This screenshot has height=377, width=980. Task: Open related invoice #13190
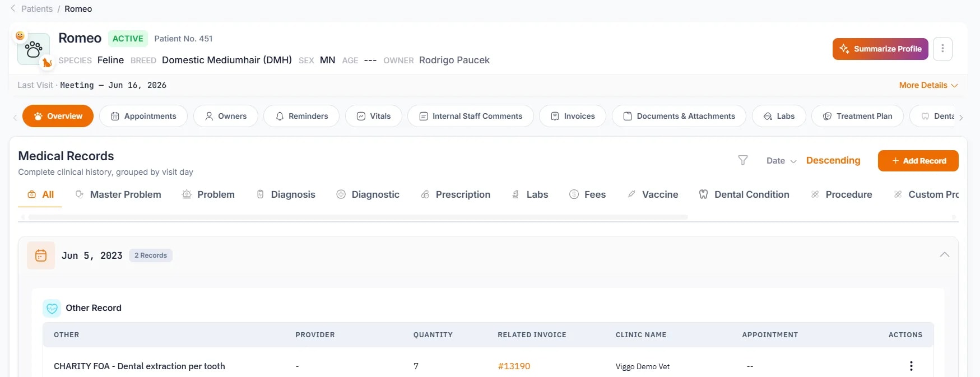(514, 366)
